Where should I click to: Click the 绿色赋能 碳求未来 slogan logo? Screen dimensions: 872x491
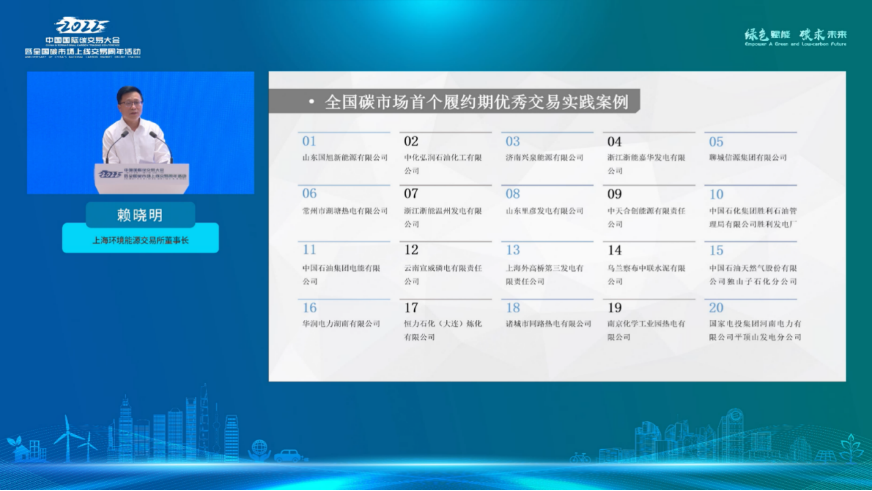click(x=795, y=37)
